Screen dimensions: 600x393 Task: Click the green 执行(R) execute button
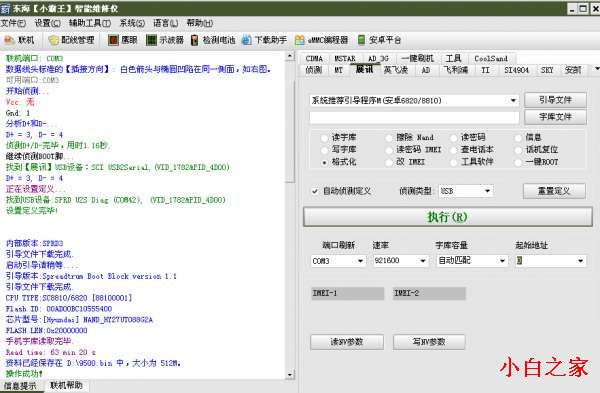(448, 217)
